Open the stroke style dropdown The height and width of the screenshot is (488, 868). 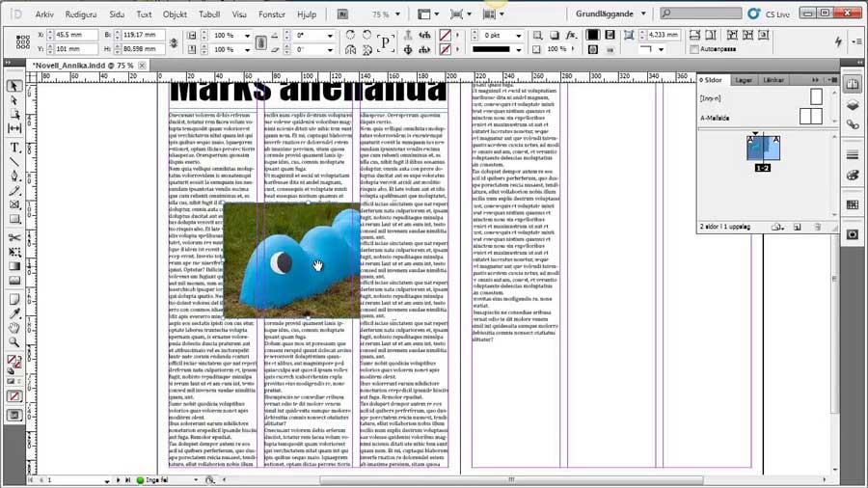pyautogui.click(x=519, y=50)
